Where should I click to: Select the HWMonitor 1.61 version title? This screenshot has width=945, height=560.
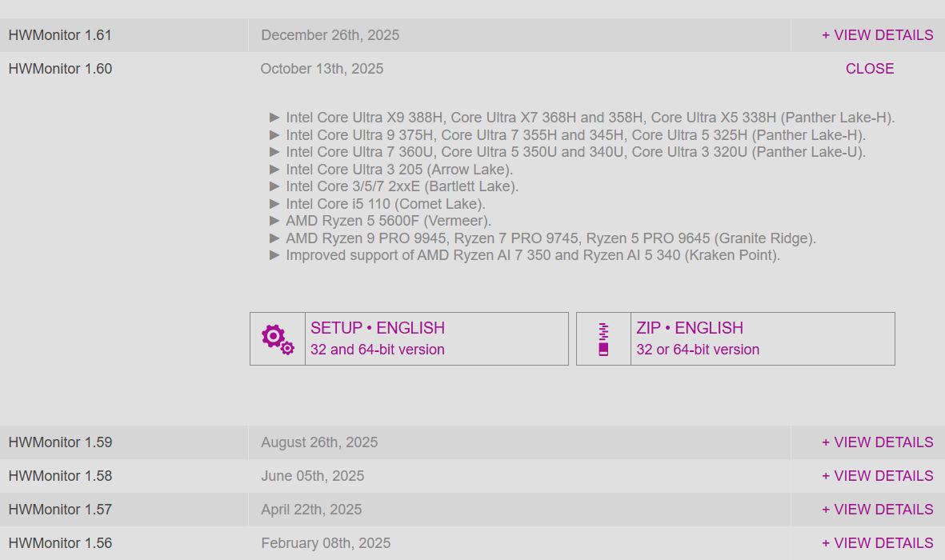click(x=60, y=35)
